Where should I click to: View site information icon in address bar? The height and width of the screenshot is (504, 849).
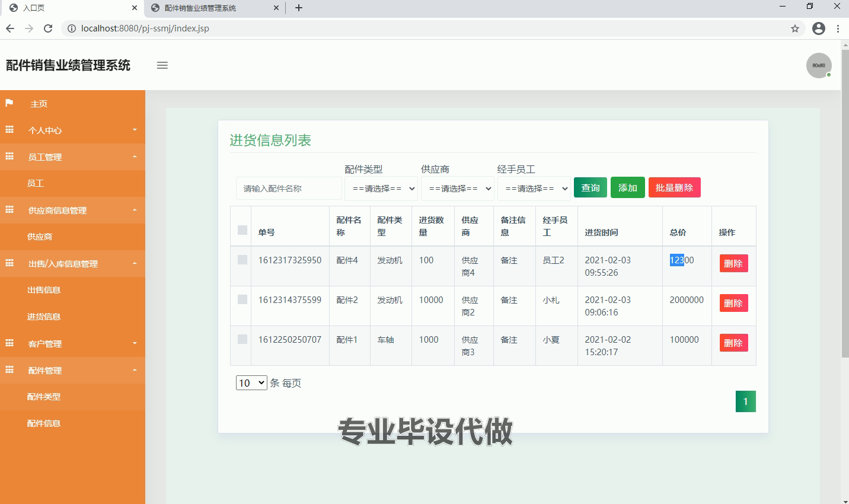coord(72,28)
